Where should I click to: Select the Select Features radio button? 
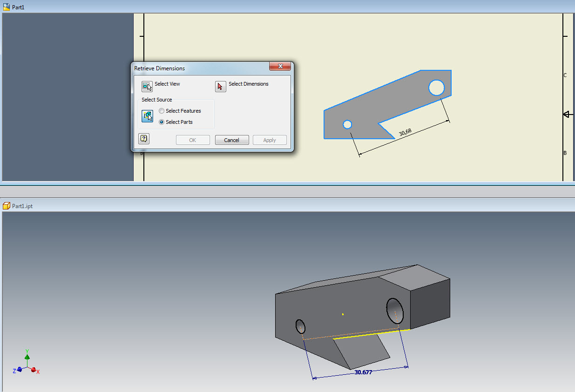point(161,110)
